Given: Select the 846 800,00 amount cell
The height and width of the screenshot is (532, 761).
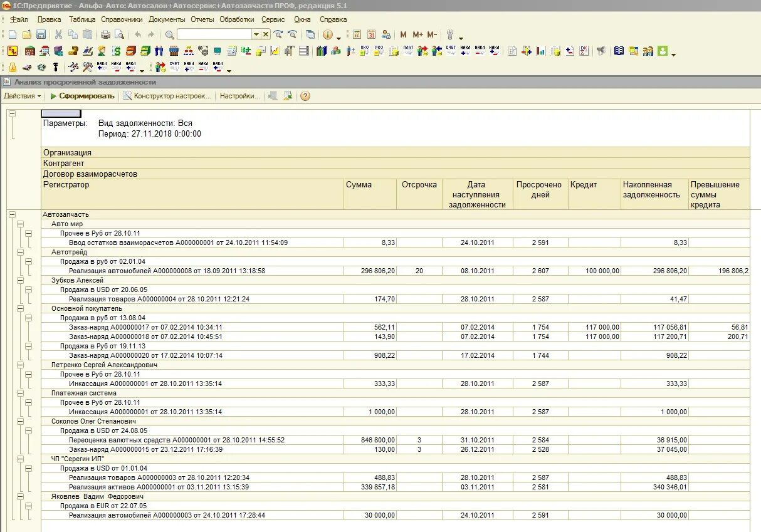Looking at the screenshot, I should [x=370, y=440].
